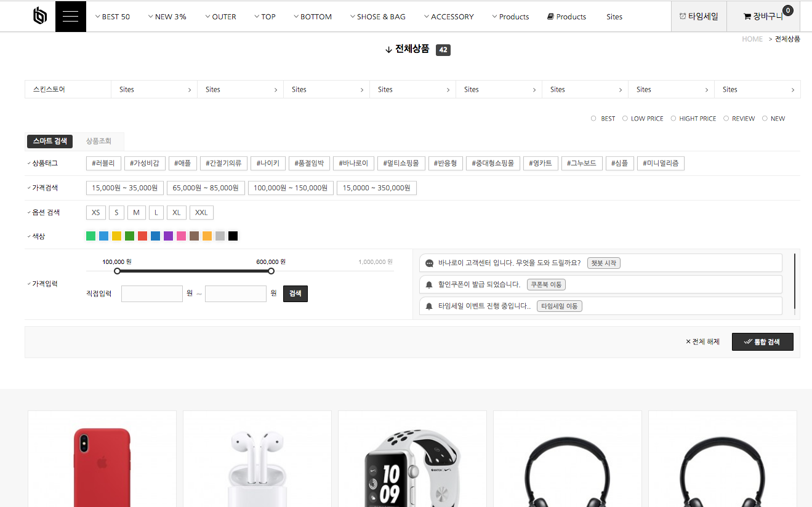Expand the SHOSE & BAG dropdown menu
This screenshot has height=507, width=812.
pos(377,17)
